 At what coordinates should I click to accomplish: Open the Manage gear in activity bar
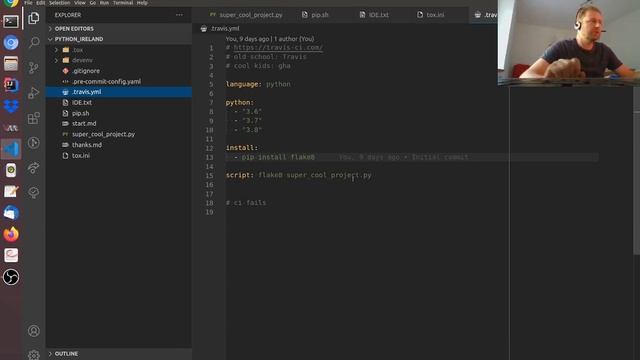click(x=34, y=354)
